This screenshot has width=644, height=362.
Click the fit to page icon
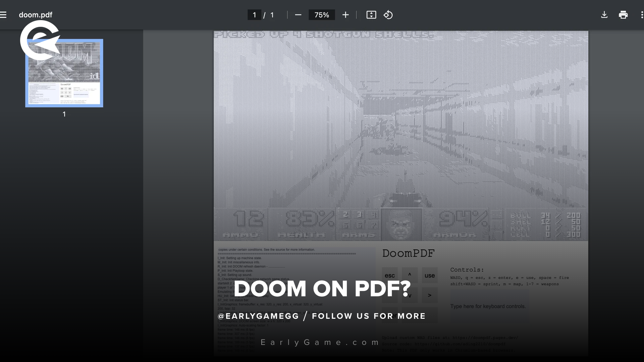pos(371,15)
